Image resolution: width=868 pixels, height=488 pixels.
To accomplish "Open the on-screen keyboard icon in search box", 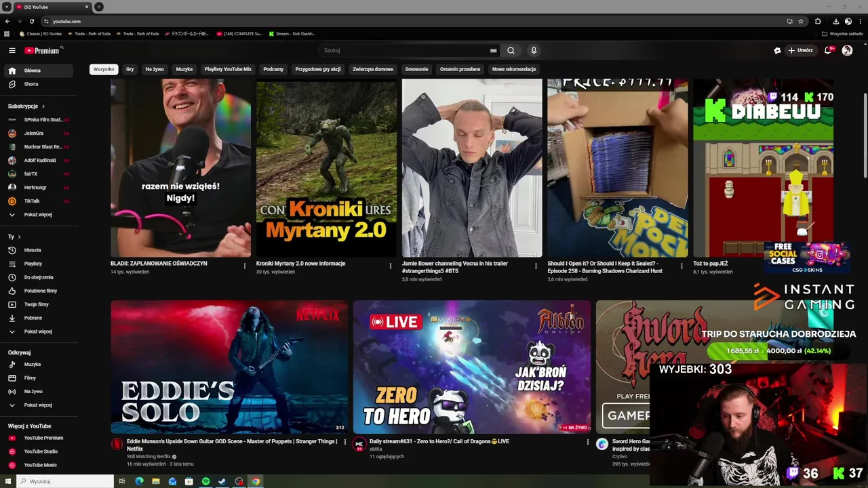I will click(493, 50).
